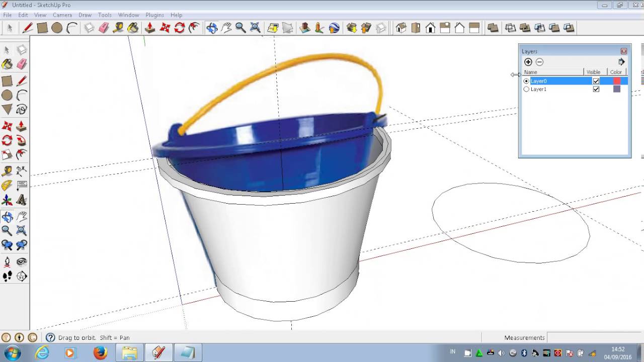The image size is (644, 362).
Task: Click the Add New Building icon
Action: click(x=304, y=28)
